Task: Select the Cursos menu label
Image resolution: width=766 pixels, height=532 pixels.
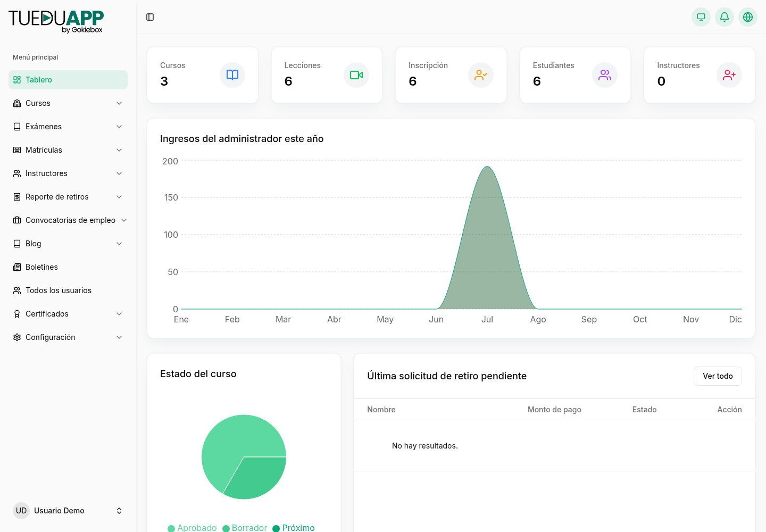Action: (x=38, y=103)
